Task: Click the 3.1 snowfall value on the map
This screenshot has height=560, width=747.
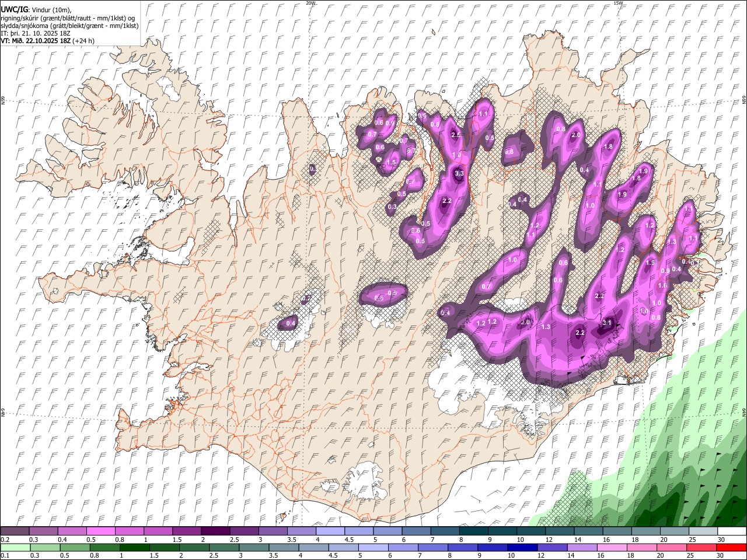Action: pos(607,323)
